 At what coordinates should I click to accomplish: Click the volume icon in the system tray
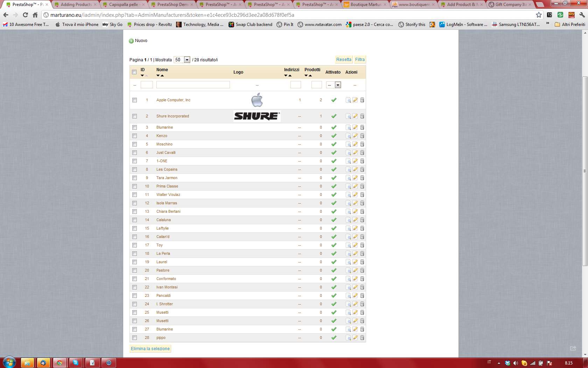coord(516,363)
